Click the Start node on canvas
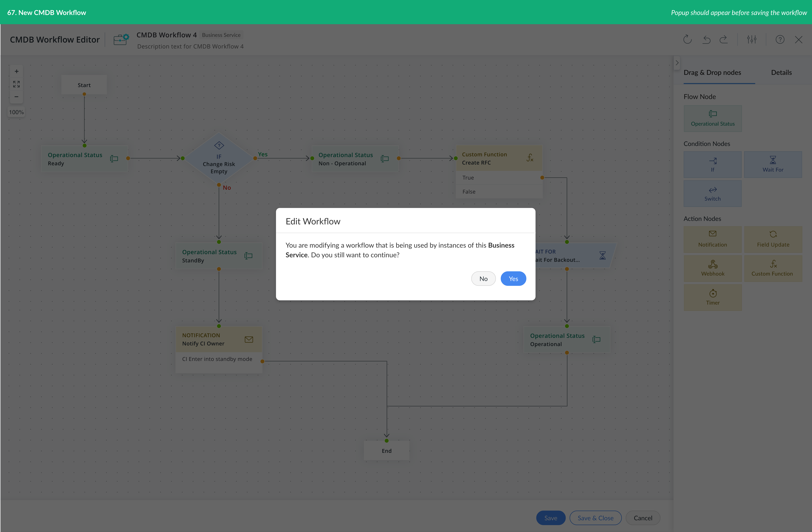 coord(84,85)
